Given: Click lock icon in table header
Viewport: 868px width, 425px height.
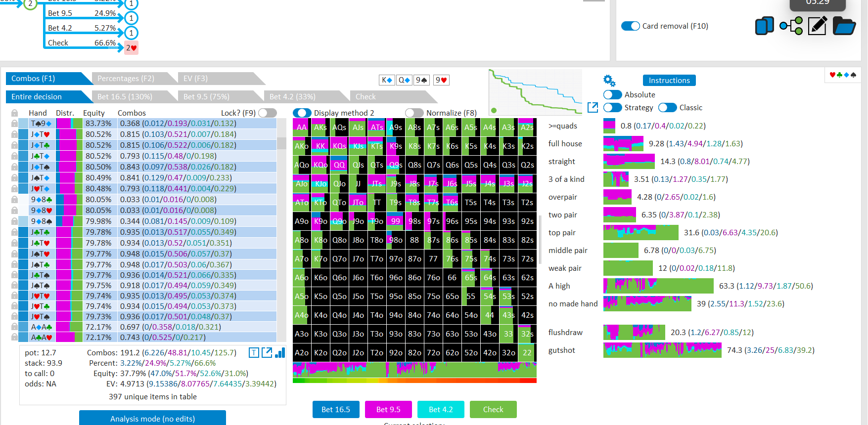Looking at the screenshot, I should [15, 113].
